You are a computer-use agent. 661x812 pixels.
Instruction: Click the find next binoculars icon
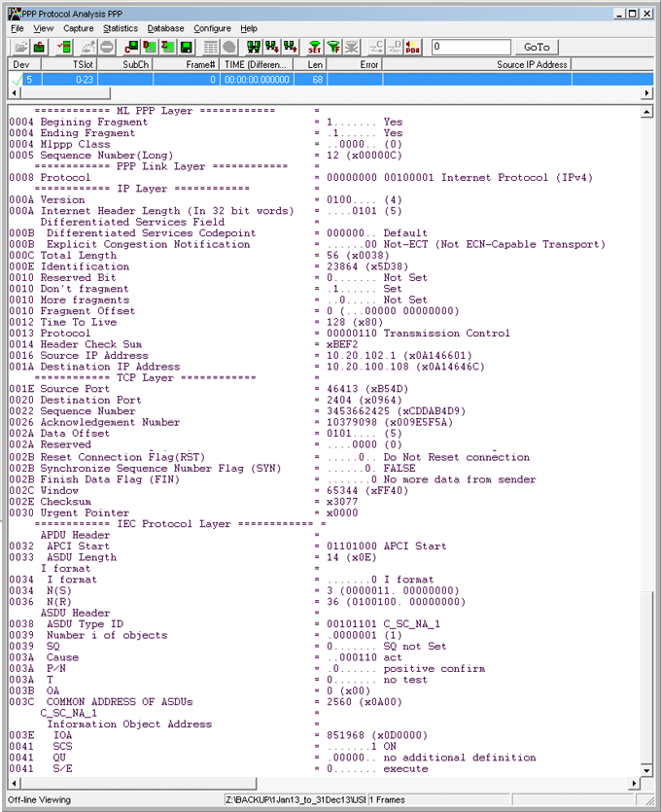coord(270,47)
